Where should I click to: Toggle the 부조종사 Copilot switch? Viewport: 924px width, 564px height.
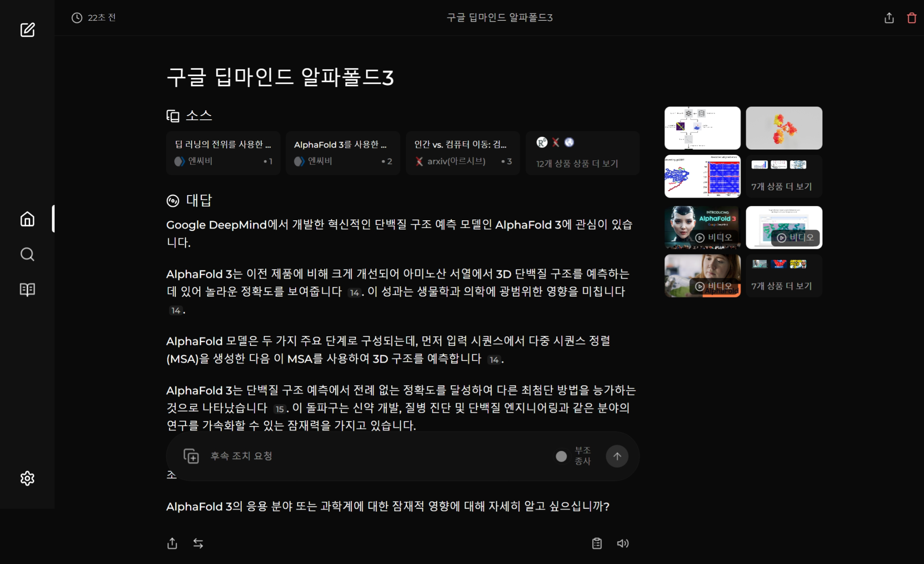[561, 456]
